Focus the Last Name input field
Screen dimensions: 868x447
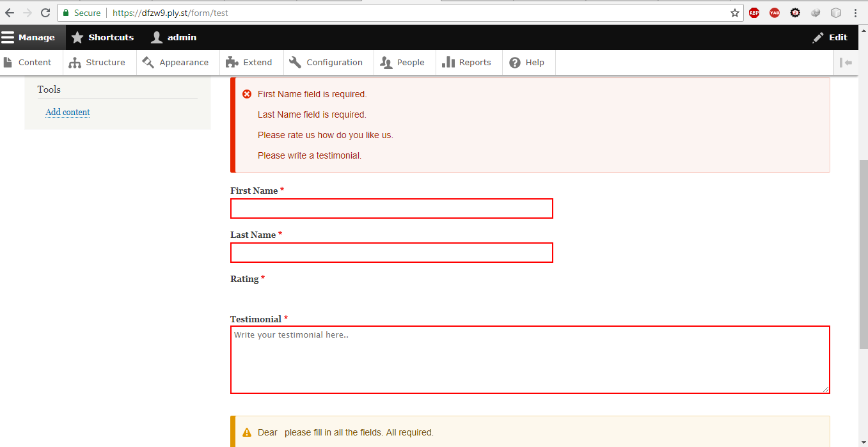(391, 253)
